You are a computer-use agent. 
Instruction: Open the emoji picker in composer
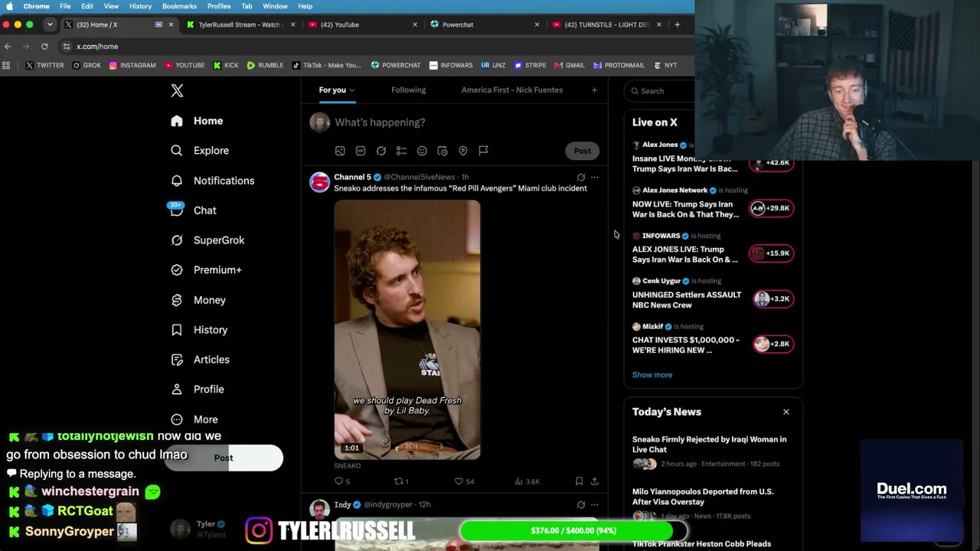point(422,151)
